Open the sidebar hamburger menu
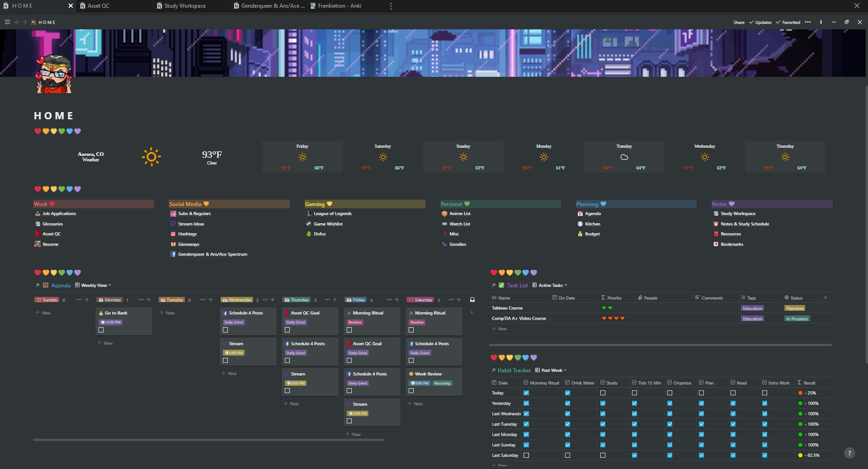The height and width of the screenshot is (469, 868). tap(7, 22)
